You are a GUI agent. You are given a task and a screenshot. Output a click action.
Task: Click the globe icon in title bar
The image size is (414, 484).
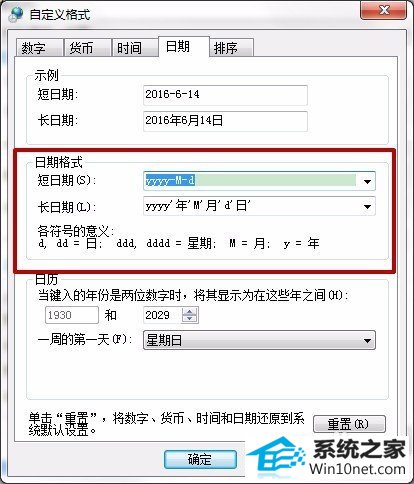click(16, 14)
